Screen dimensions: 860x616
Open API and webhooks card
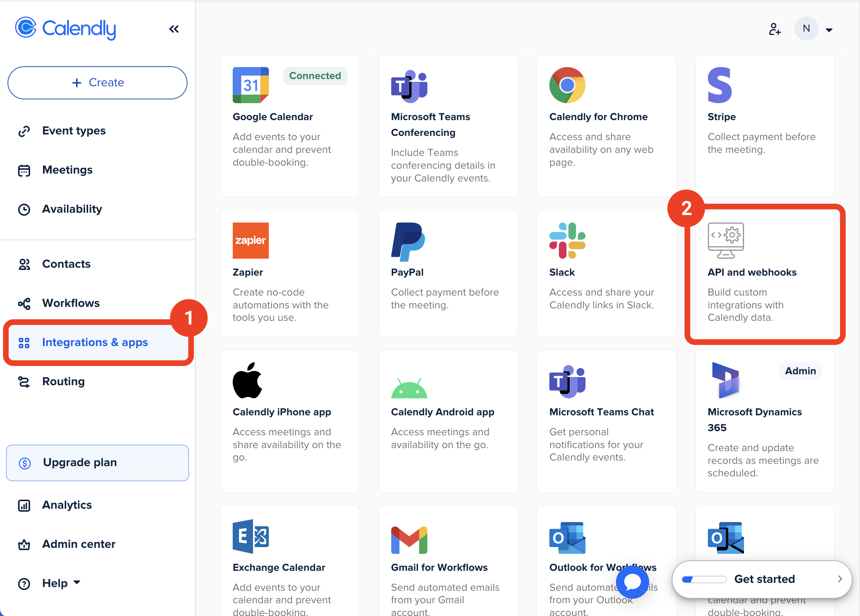[764, 273]
